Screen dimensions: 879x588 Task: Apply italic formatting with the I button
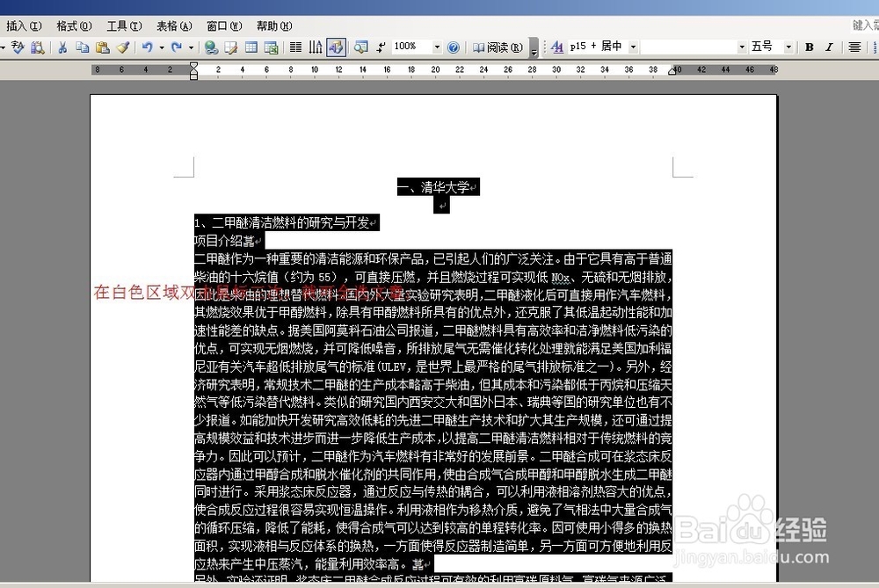click(828, 47)
